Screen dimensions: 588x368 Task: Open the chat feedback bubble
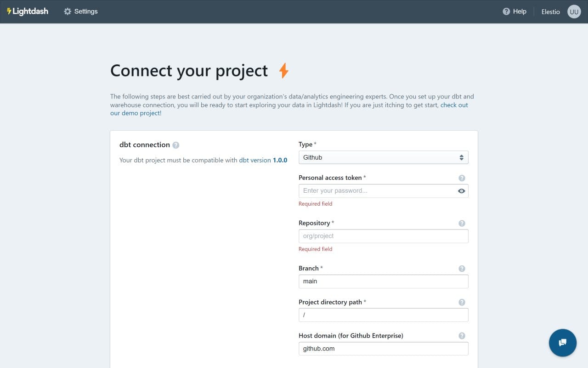click(562, 343)
